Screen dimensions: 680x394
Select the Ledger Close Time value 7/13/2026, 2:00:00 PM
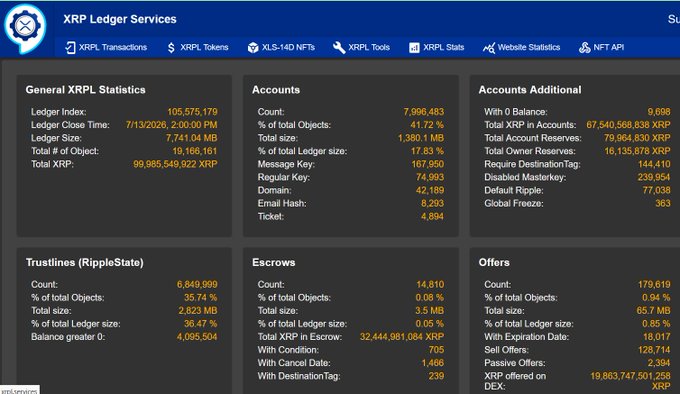[x=171, y=125]
